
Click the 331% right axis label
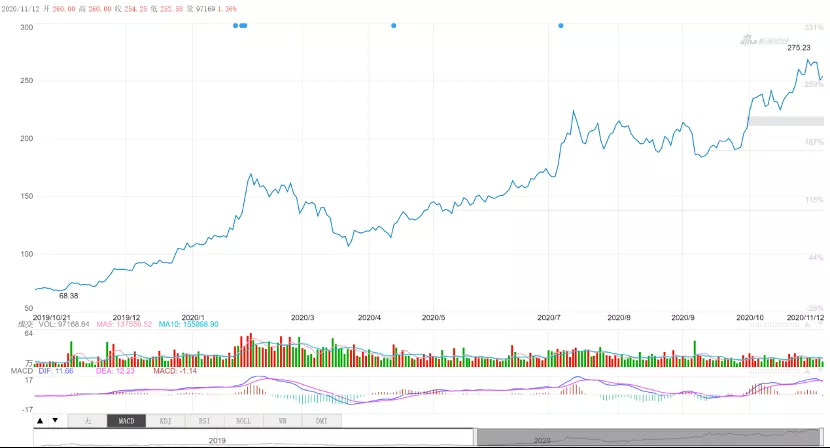814,28
